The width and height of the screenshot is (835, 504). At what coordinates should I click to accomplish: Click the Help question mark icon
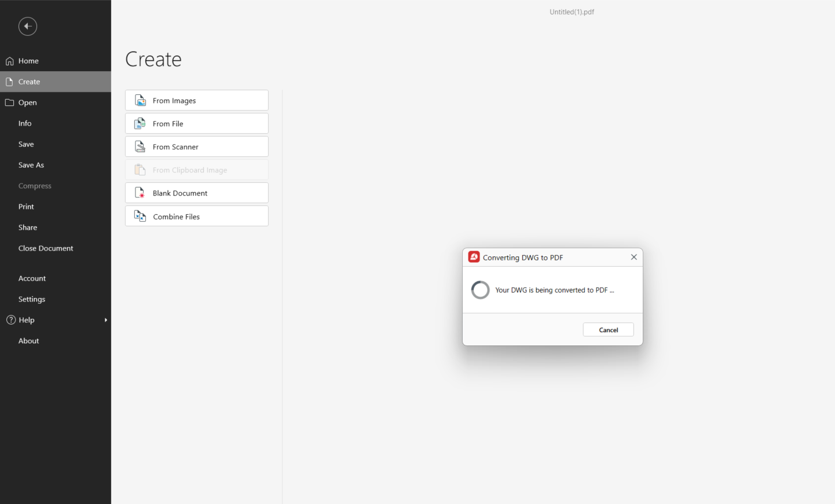point(10,320)
